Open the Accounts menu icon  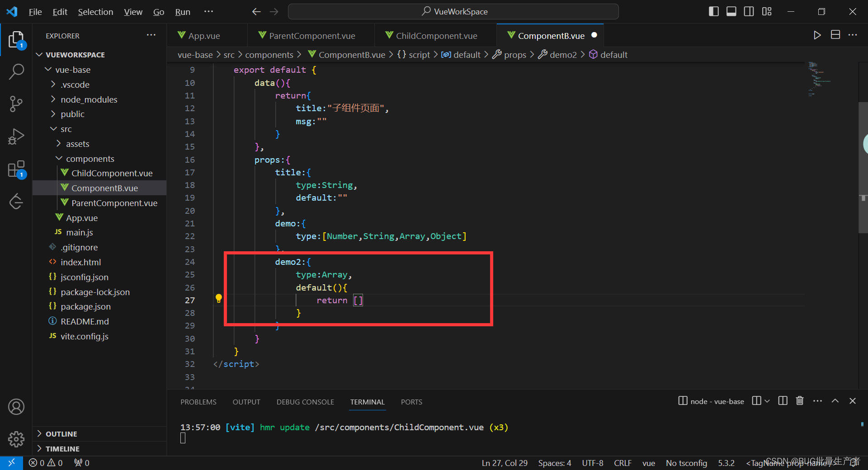click(x=16, y=407)
